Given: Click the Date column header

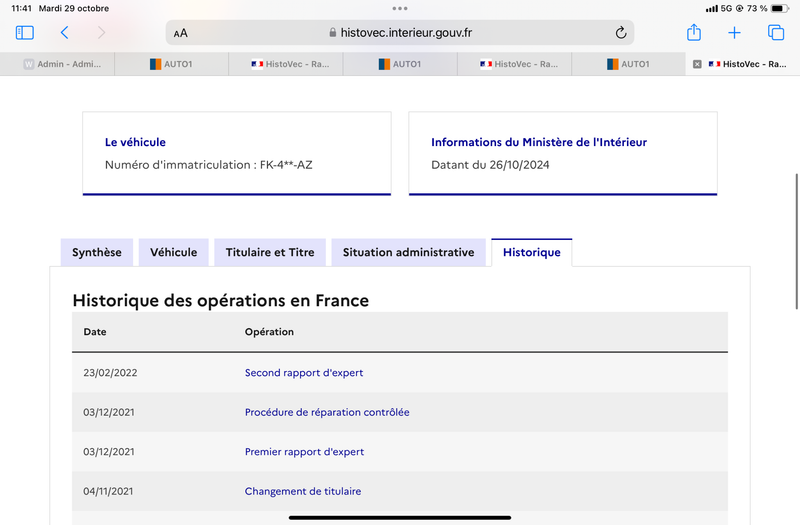Looking at the screenshot, I should tap(95, 332).
